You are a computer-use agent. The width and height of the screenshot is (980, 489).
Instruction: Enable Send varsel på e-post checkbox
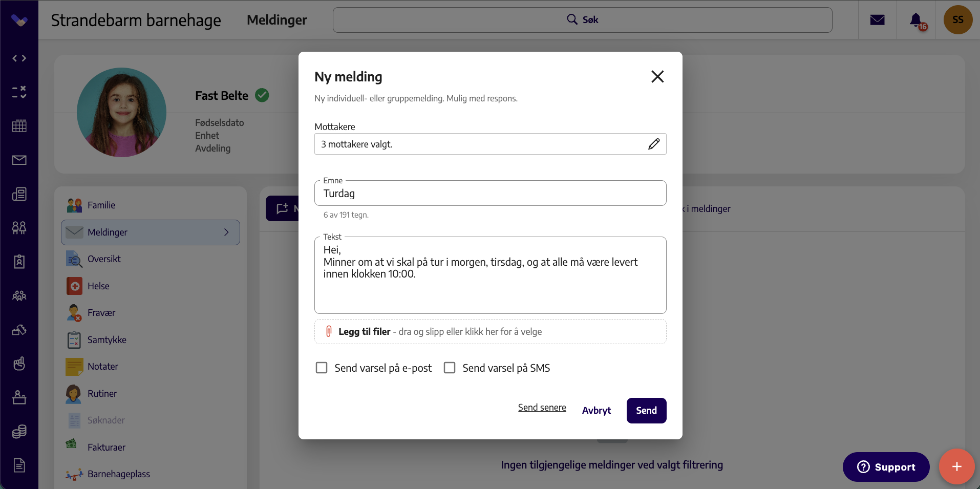pos(322,368)
